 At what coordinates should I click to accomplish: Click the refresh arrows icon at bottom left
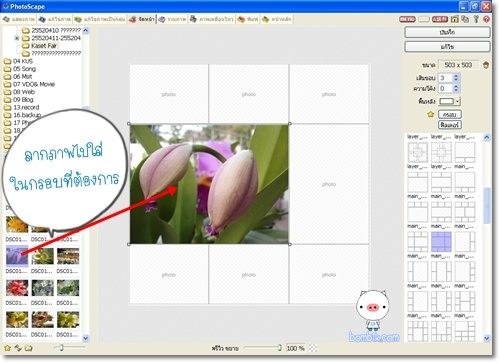tap(18, 348)
